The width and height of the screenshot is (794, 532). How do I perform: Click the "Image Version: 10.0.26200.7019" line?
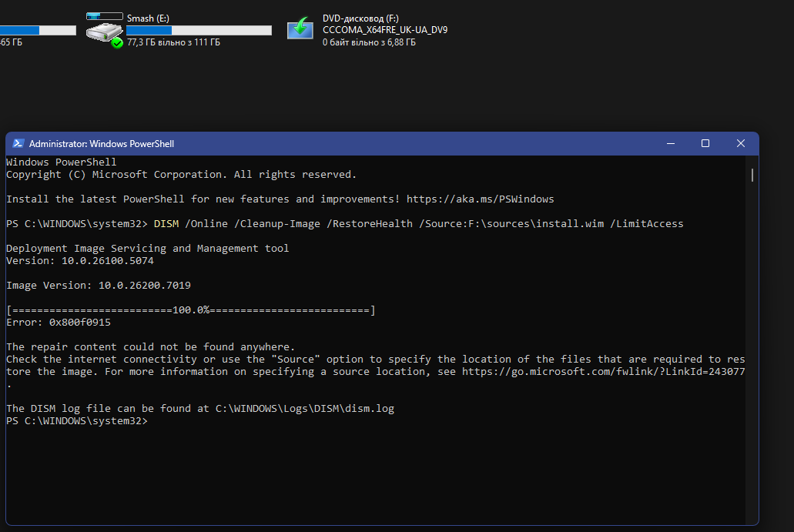point(99,286)
